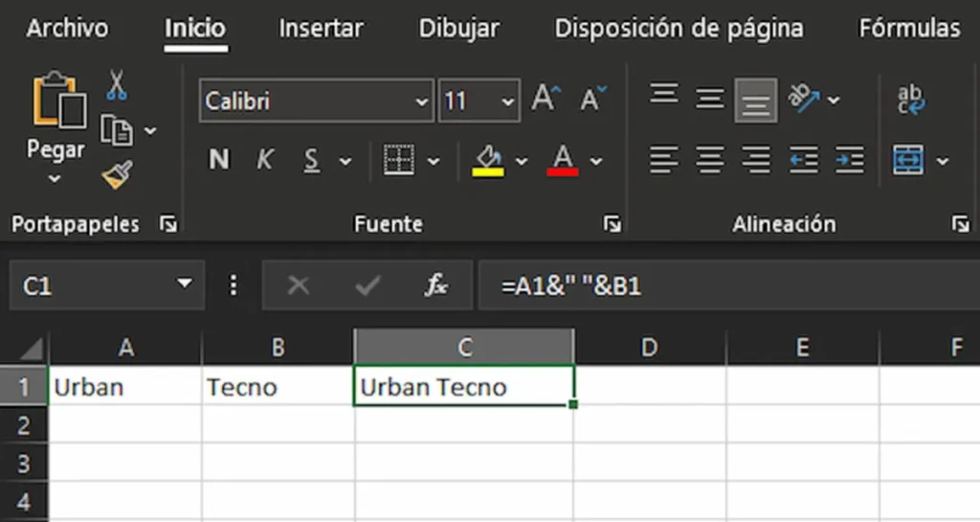Open the Fórmulas ribbon tab
The width and height of the screenshot is (980, 522).
908,29
